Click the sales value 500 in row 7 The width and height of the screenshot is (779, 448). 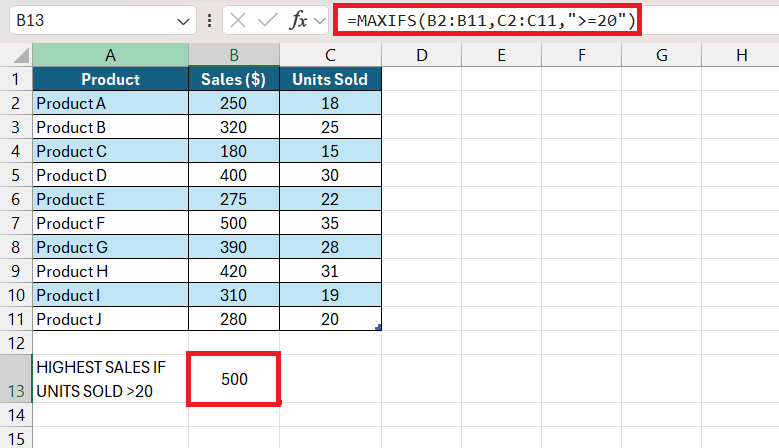[234, 223]
